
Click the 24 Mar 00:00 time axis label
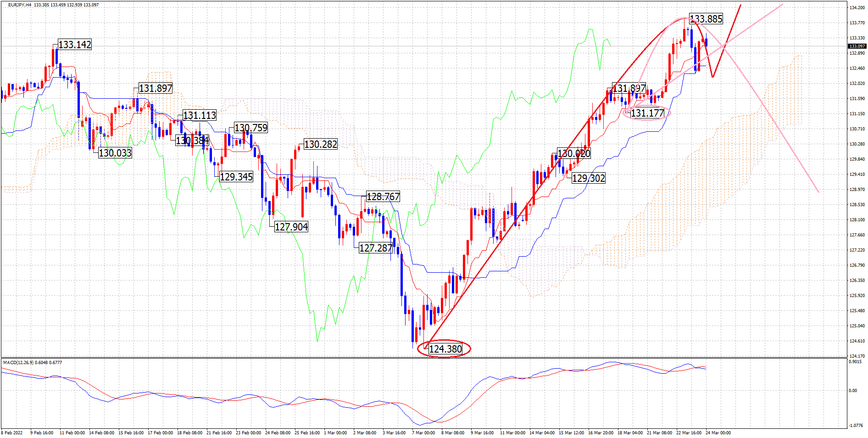718,433
